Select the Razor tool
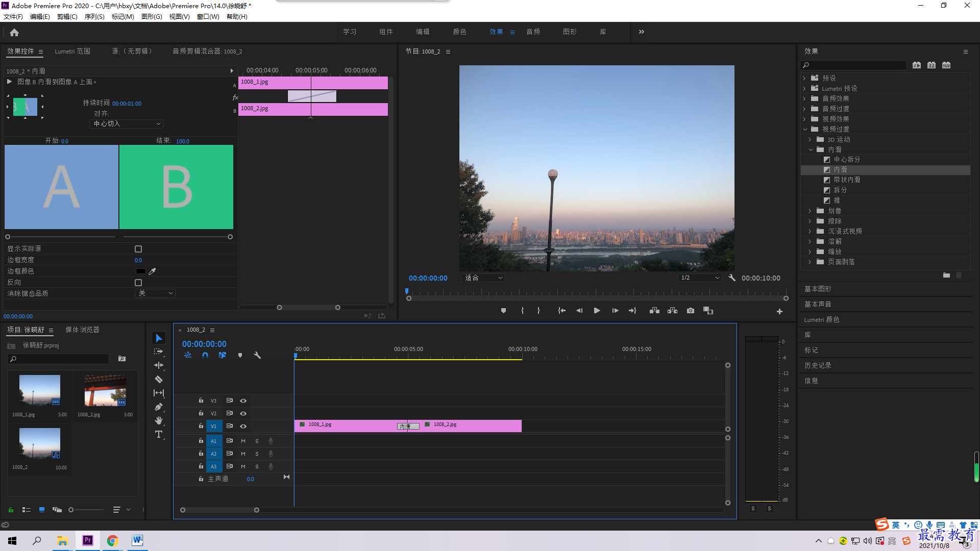 [x=159, y=379]
